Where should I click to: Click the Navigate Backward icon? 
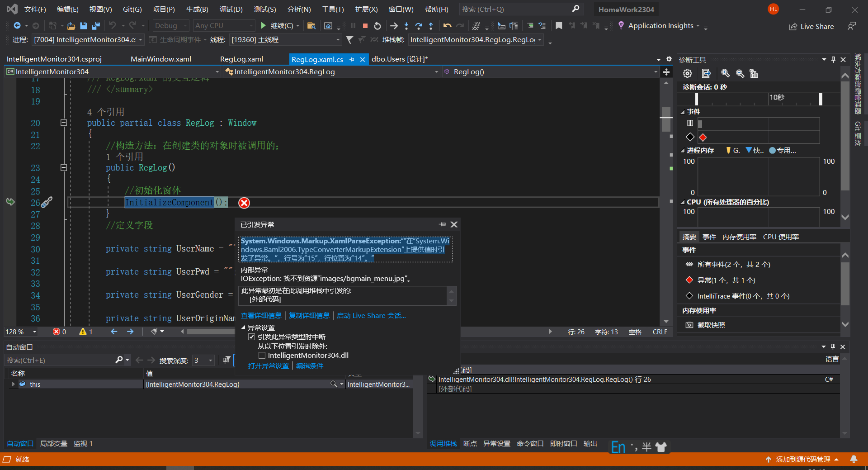[17, 26]
